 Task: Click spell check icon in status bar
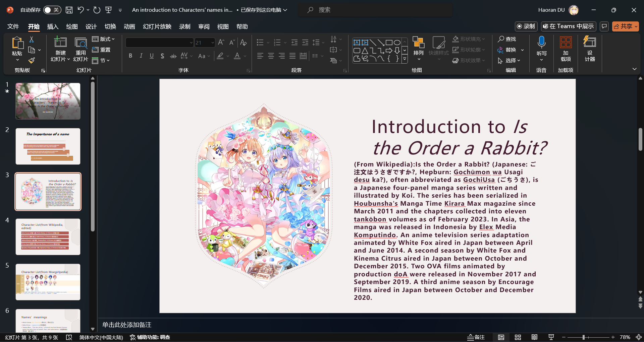[69, 337]
